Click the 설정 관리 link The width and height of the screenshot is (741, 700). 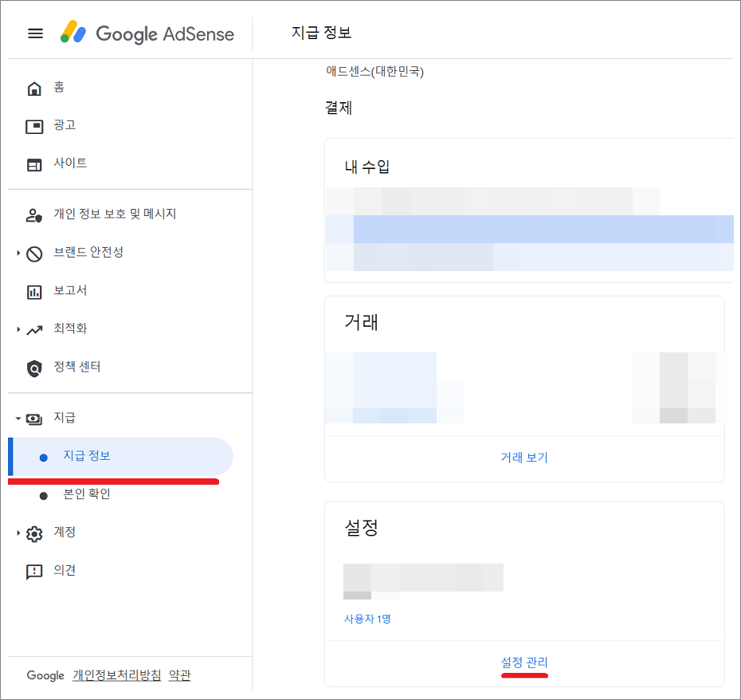coord(523,664)
